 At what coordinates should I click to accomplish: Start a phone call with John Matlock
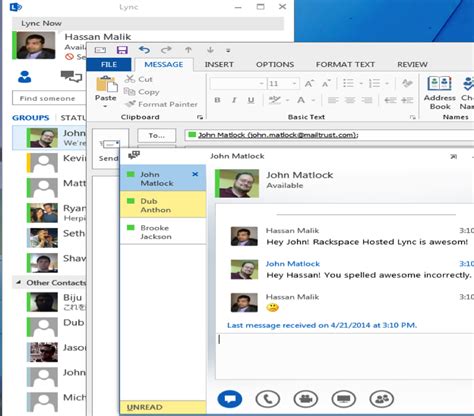click(x=268, y=399)
